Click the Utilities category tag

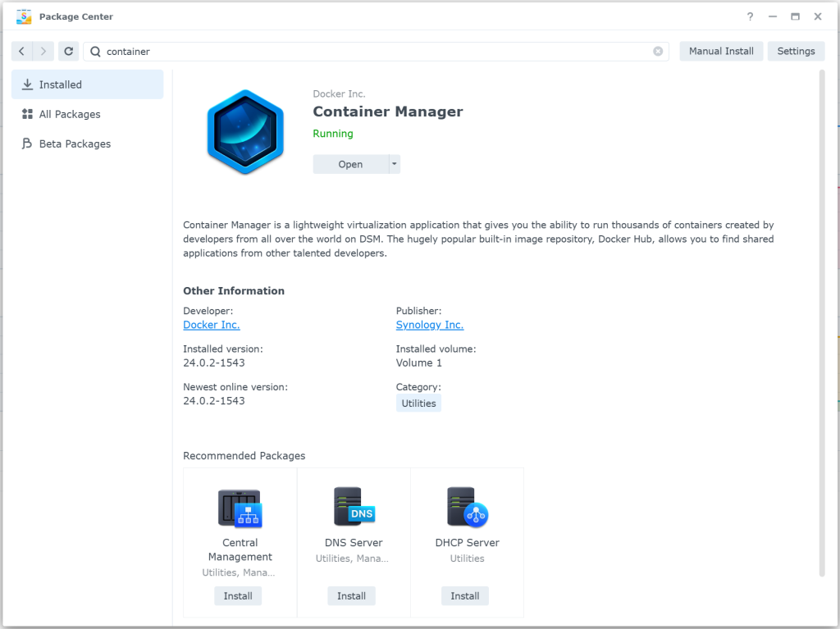418,403
